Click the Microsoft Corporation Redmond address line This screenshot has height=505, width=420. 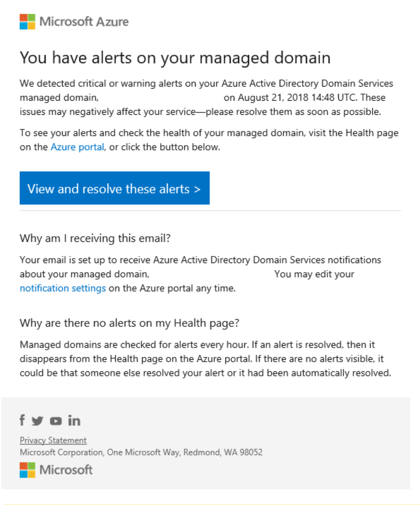click(x=141, y=452)
